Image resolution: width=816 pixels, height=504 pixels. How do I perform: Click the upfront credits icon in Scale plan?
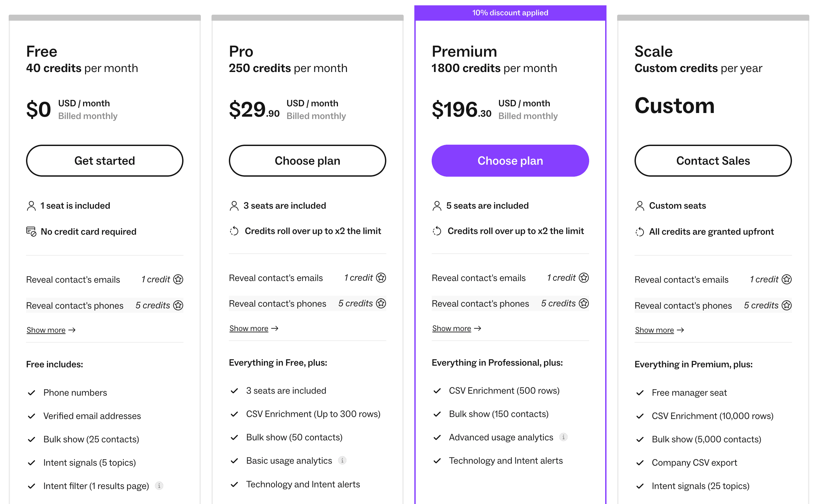click(x=640, y=232)
